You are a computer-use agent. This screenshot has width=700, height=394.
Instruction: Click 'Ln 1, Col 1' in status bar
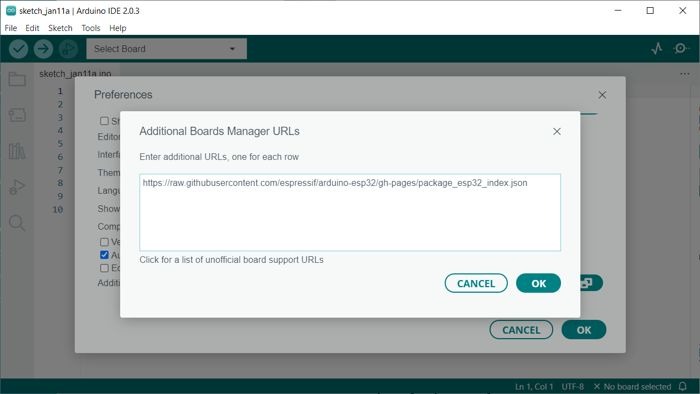coord(534,386)
